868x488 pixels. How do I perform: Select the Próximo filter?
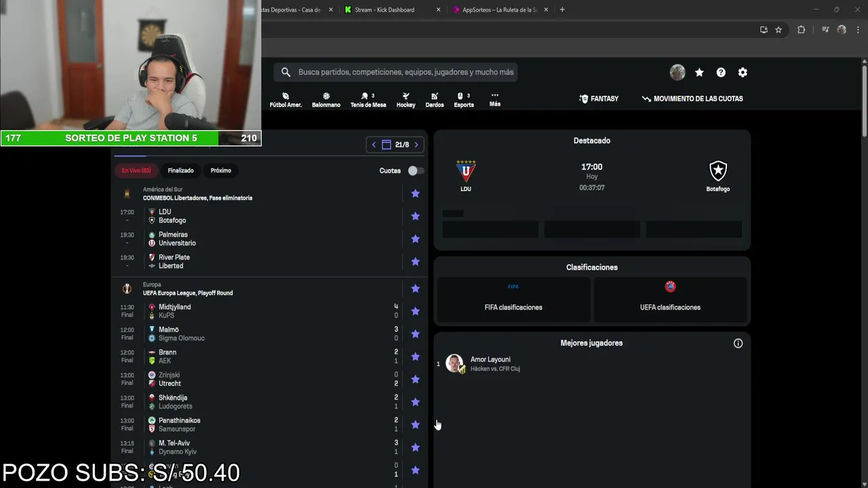click(220, 170)
